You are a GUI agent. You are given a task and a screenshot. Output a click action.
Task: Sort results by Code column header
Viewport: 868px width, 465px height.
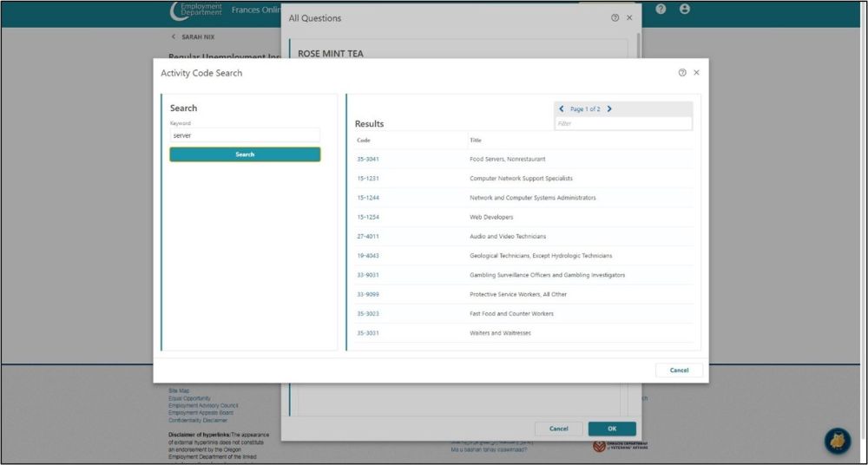[x=364, y=141]
